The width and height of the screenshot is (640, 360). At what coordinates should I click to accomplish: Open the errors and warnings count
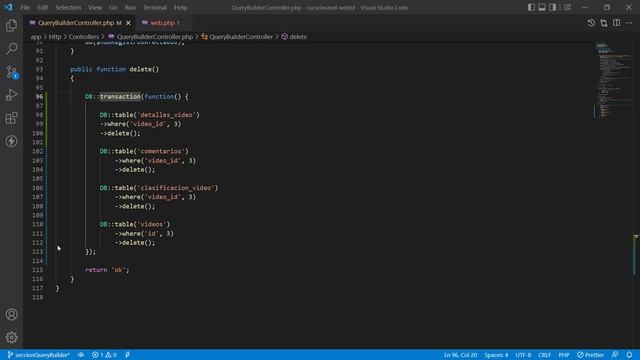(x=104, y=355)
